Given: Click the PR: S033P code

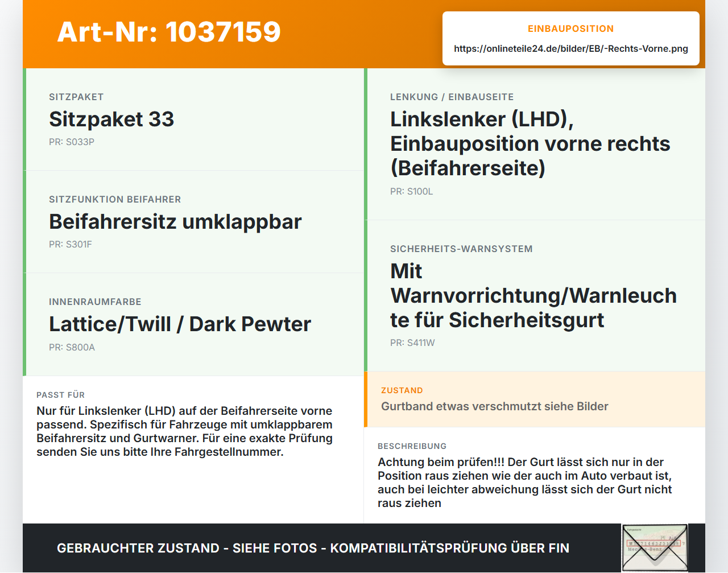Looking at the screenshot, I should [x=72, y=142].
